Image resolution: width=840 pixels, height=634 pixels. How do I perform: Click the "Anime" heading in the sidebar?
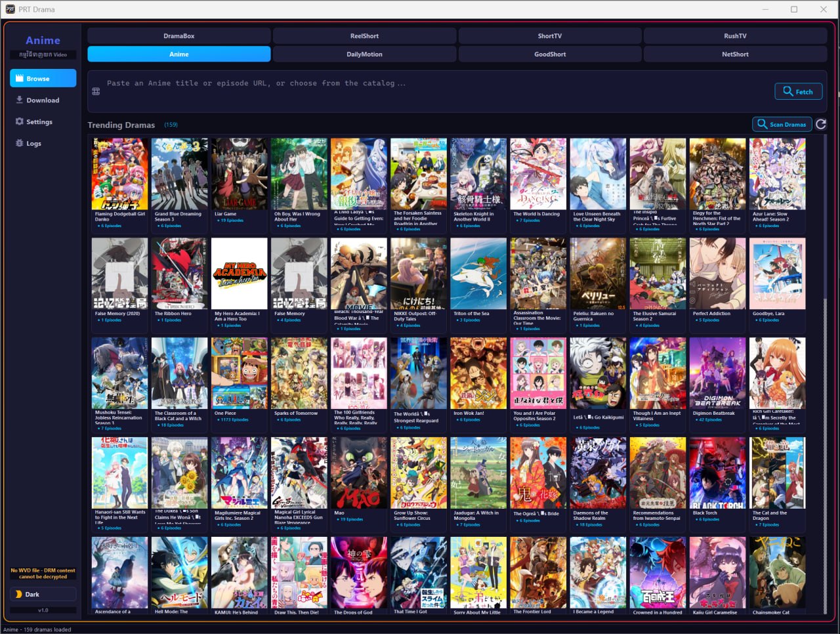pos(43,41)
